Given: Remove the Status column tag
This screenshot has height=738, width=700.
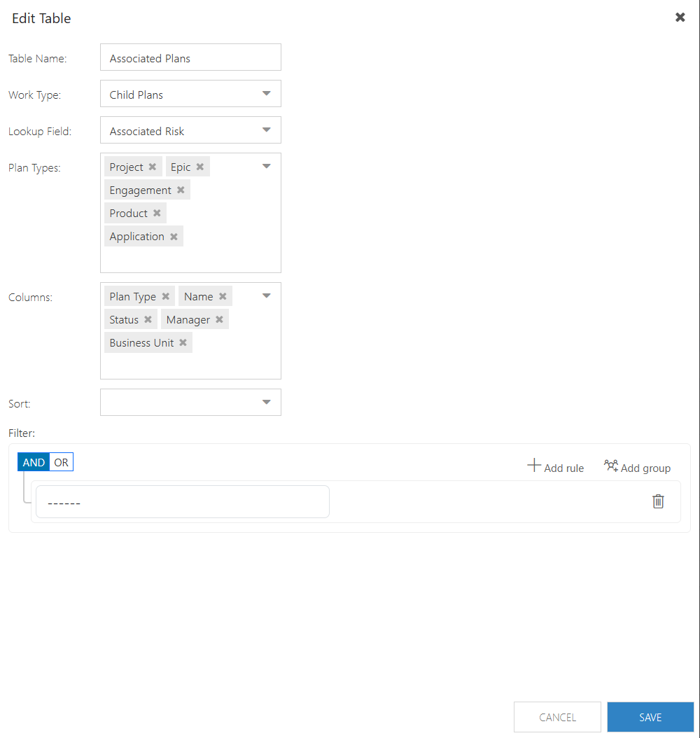Looking at the screenshot, I should point(148,319).
